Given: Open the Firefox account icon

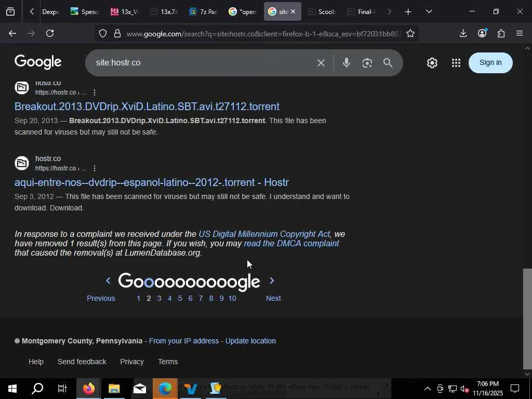Looking at the screenshot, I should (482, 33).
